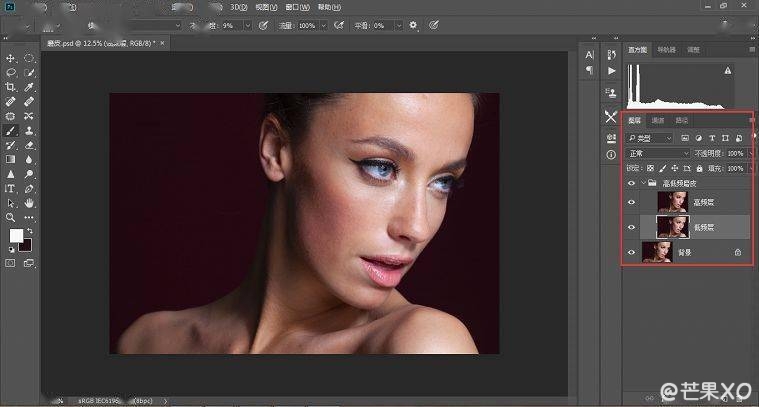The height and width of the screenshot is (407, 759).
Task: Select the Lasso tool
Action: pyautogui.click(x=10, y=73)
